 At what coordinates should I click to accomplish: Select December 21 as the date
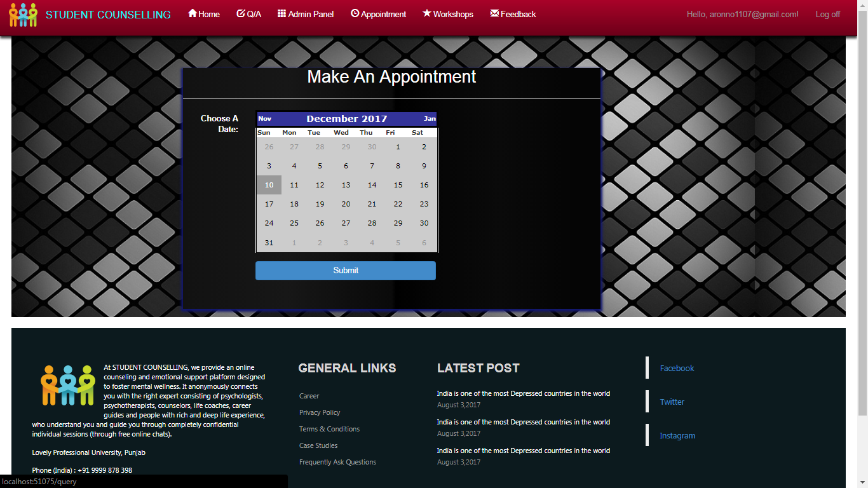(x=372, y=204)
